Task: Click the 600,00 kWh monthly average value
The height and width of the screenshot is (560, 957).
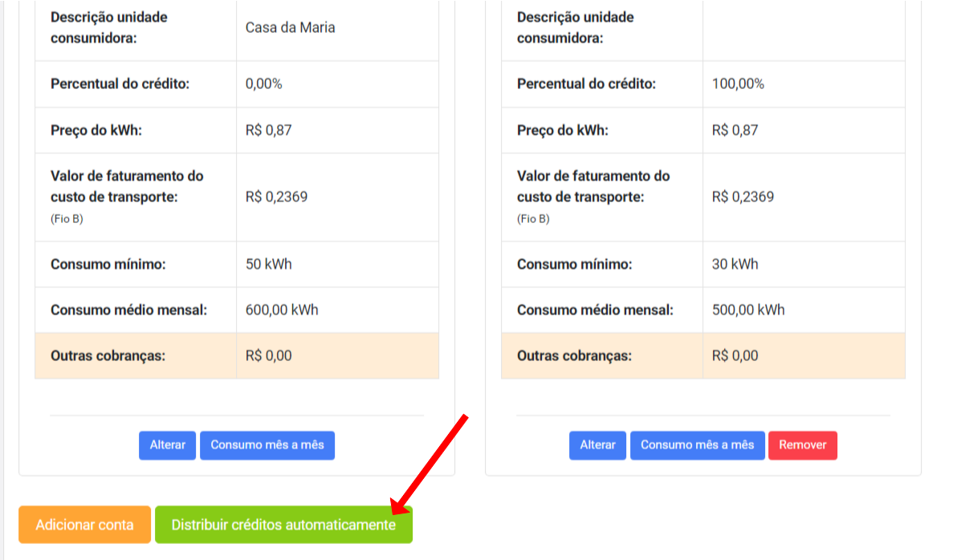Action: click(x=282, y=310)
